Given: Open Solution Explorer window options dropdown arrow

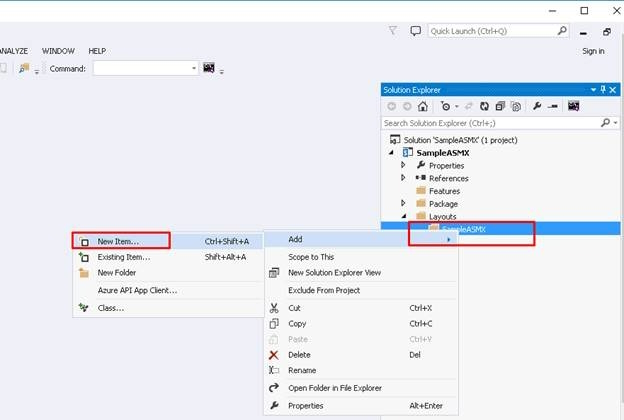Looking at the screenshot, I should tap(593, 90).
